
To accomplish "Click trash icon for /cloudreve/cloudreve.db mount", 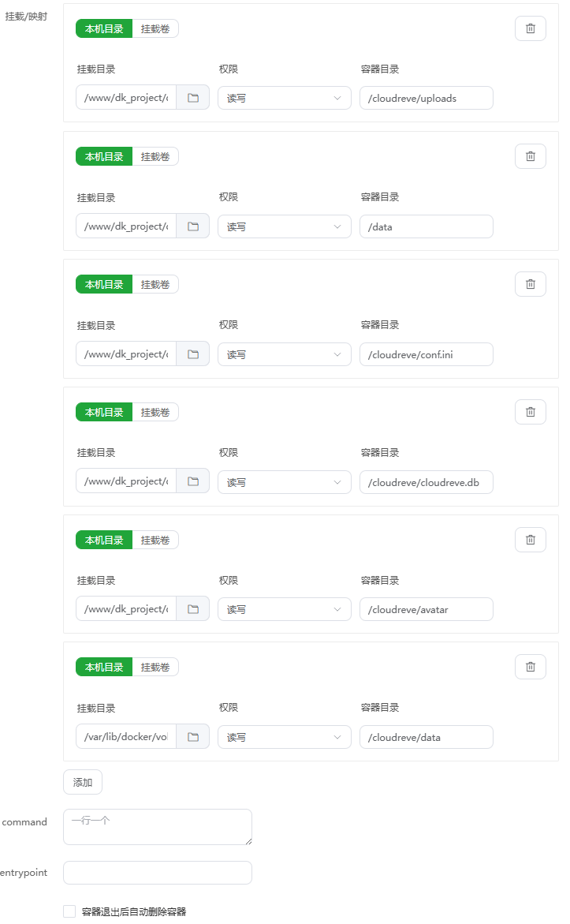I will (x=530, y=412).
